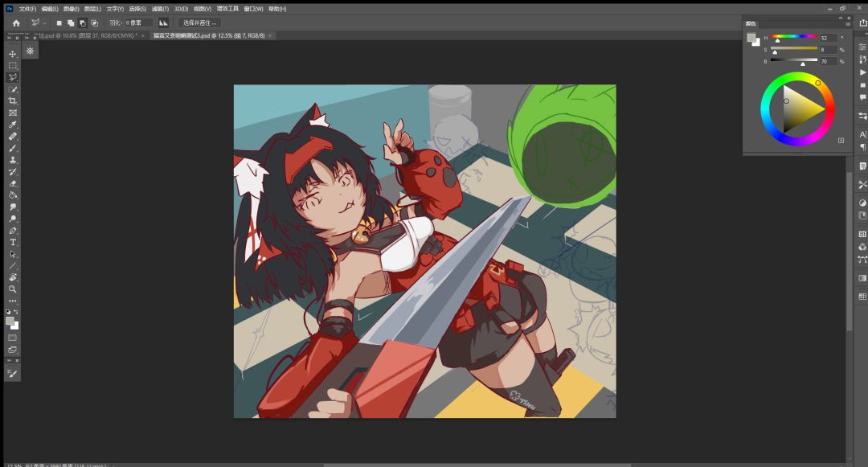
Task: Click the foreground color swatch in toolbox
Action: pyautogui.click(x=10, y=322)
